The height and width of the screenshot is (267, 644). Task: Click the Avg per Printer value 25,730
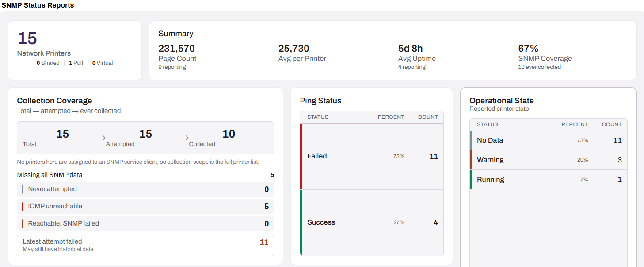pyautogui.click(x=294, y=49)
